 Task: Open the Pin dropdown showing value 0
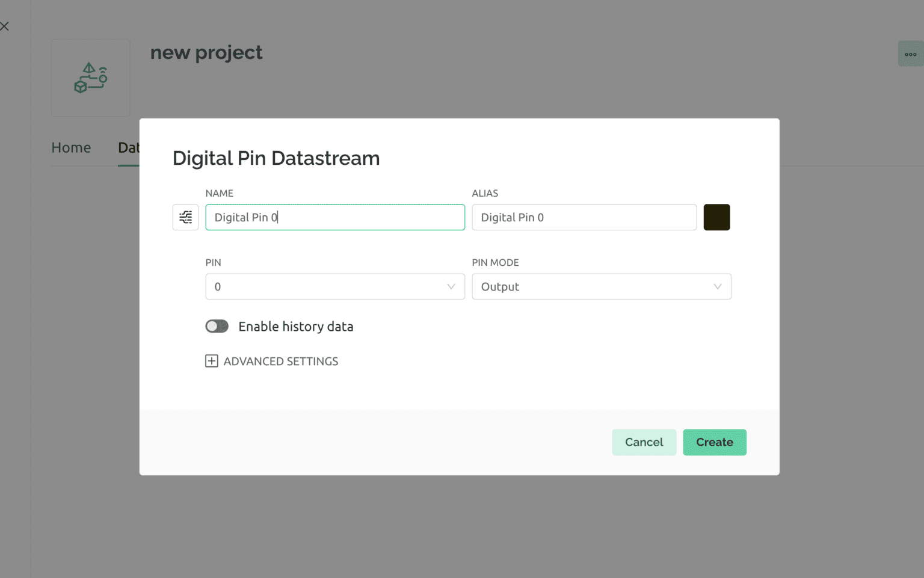point(334,287)
